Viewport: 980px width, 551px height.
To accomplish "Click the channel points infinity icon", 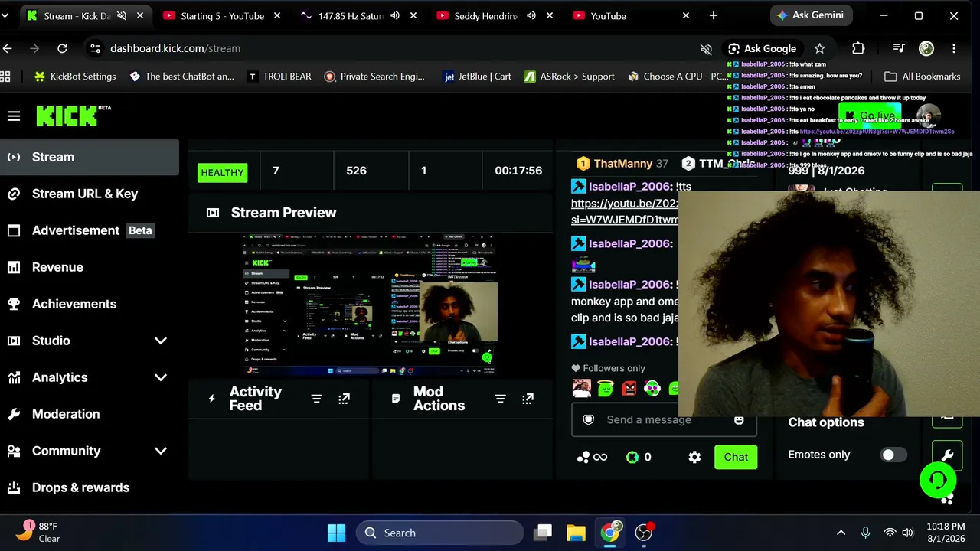I will [592, 457].
